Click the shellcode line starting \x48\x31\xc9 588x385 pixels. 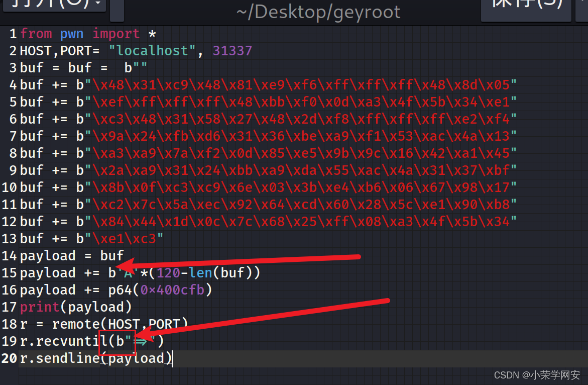click(269, 85)
